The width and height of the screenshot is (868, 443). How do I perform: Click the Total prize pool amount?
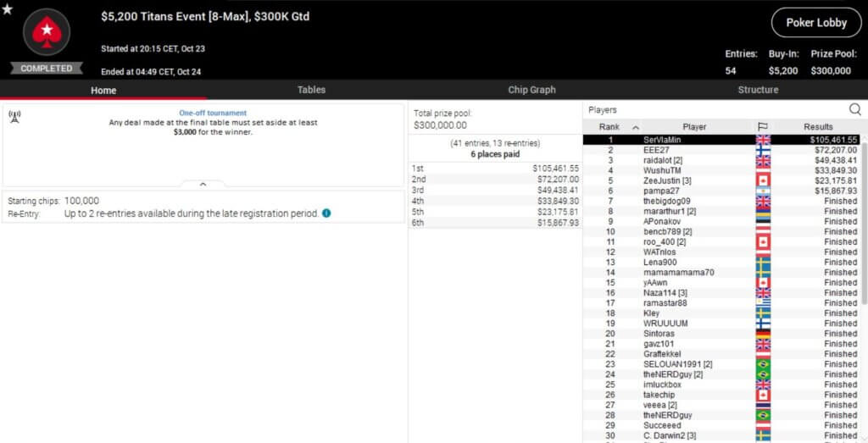[440, 125]
